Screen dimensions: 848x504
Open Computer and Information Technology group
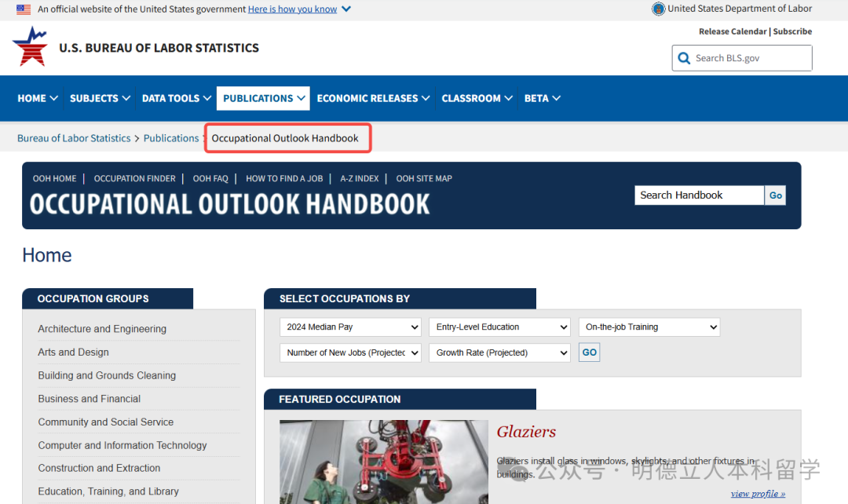click(122, 445)
